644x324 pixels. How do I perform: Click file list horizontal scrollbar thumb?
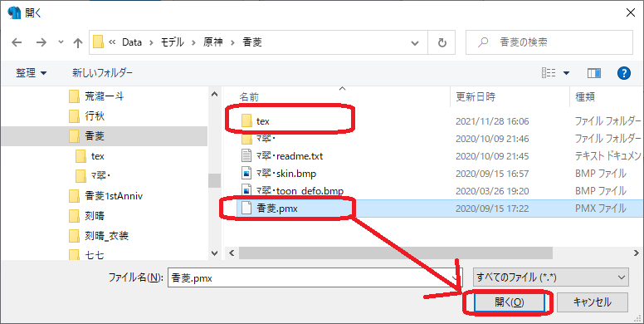396,253
